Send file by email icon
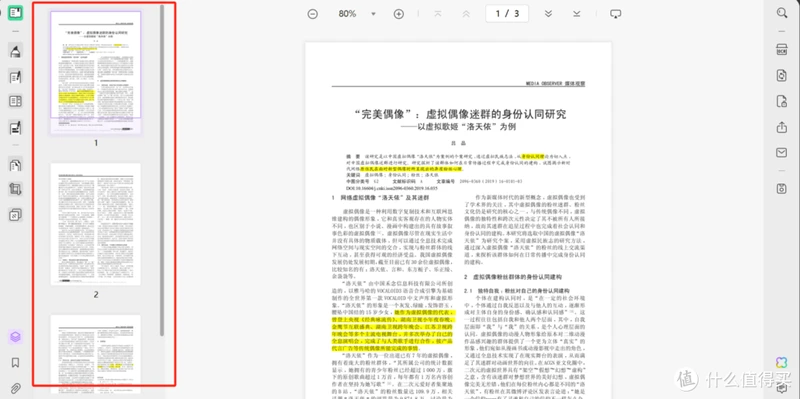 782,153
